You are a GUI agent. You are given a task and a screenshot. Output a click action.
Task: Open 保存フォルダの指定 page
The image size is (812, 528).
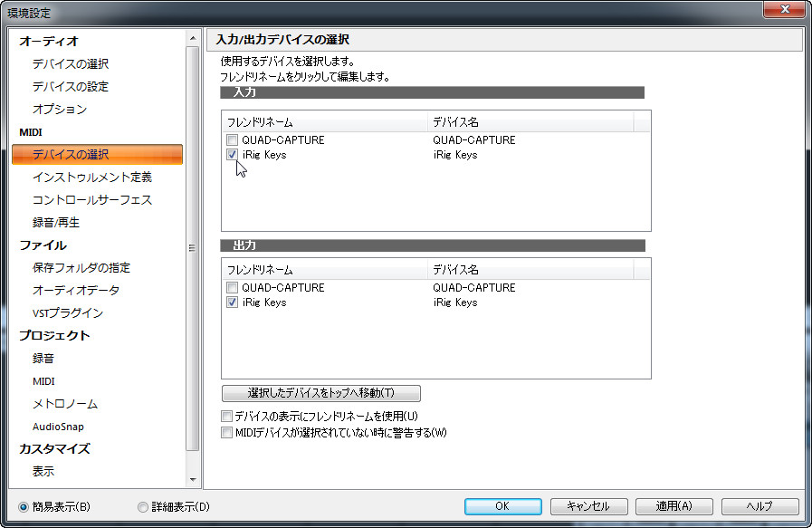(x=81, y=268)
